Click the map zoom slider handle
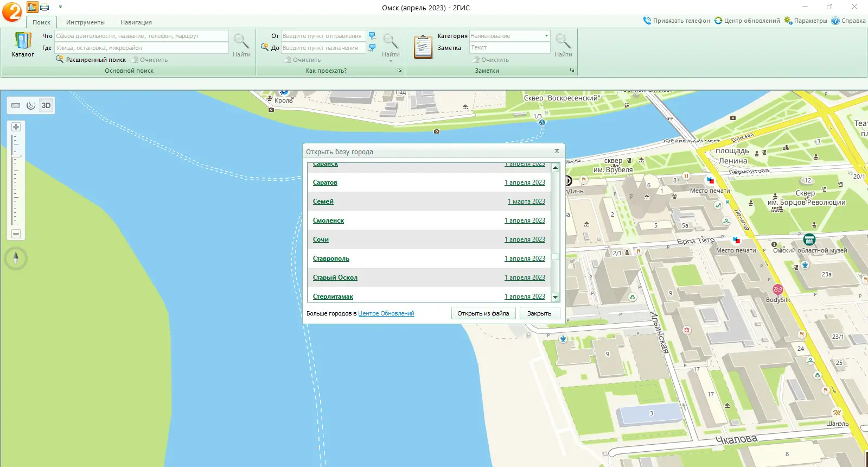 16,156
